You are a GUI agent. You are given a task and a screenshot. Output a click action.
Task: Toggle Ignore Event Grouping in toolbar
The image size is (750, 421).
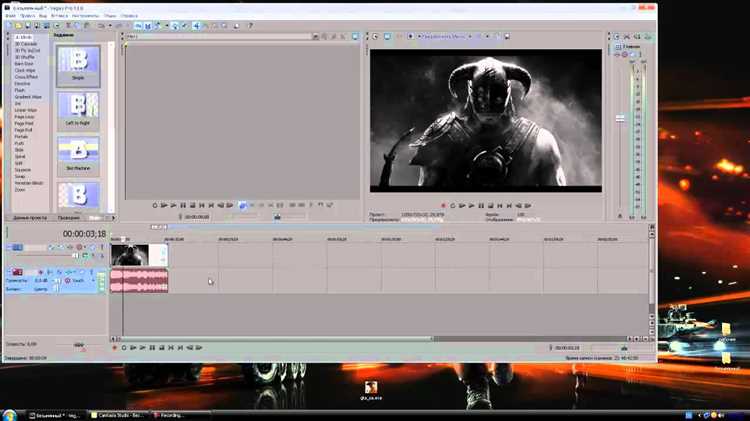click(x=185, y=26)
